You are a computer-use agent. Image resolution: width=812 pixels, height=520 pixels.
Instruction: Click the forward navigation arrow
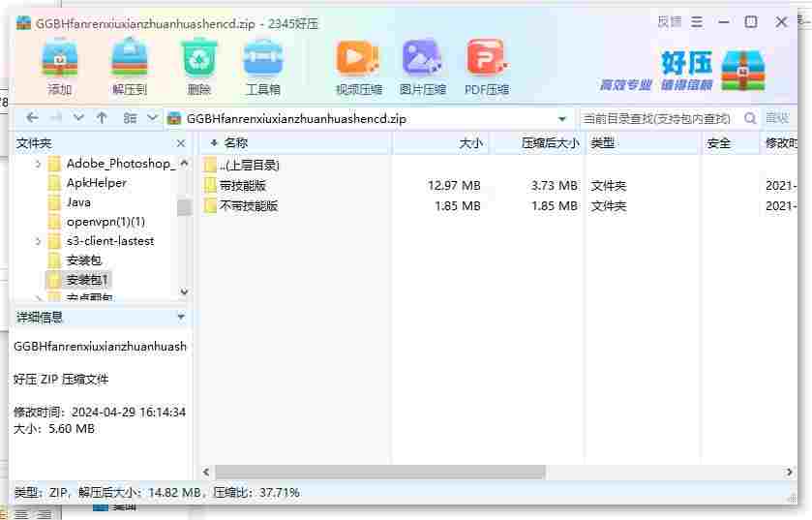point(56,118)
